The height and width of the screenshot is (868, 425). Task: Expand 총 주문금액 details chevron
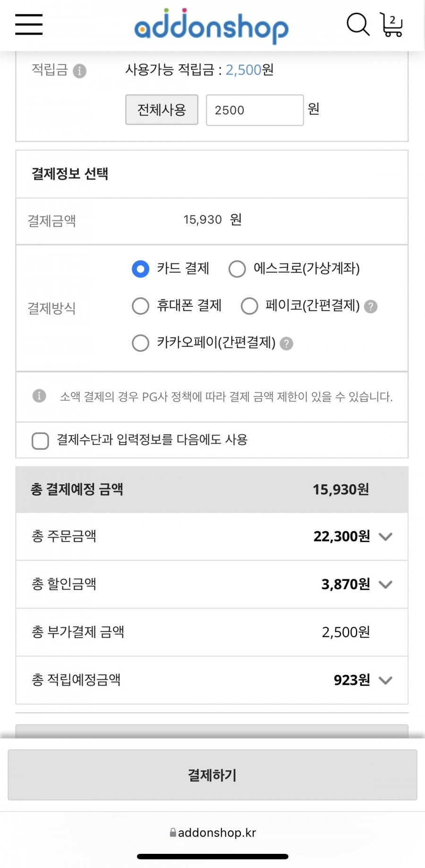tap(386, 537)
